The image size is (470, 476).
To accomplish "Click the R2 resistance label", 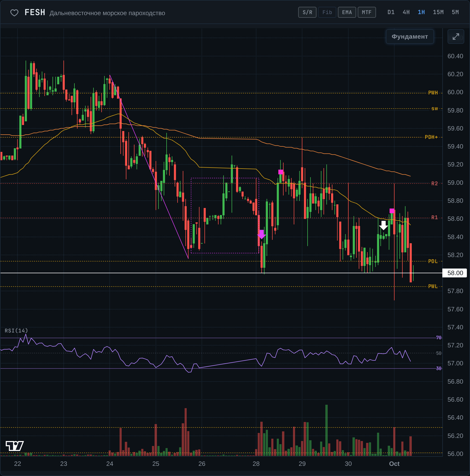I will click(x=434, y=183).
